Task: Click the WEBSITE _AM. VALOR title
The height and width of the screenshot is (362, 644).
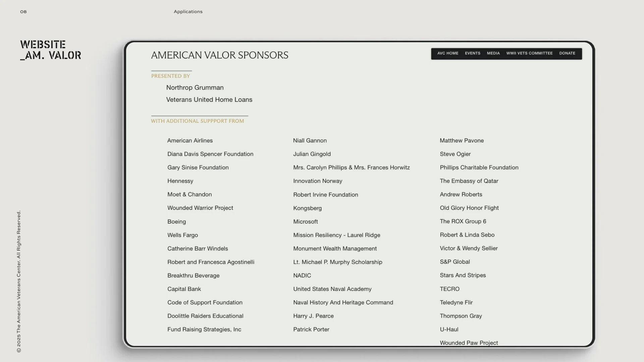Action: (x=51, y=50)
